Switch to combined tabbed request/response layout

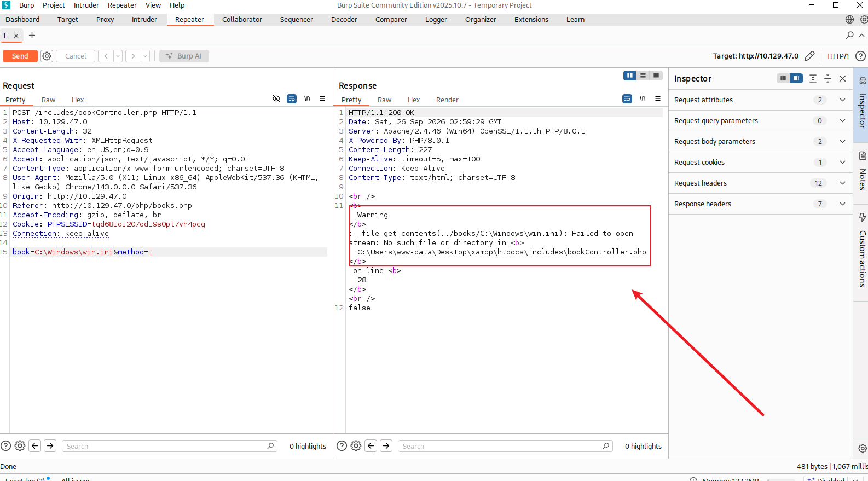click(x=656, y=76)
